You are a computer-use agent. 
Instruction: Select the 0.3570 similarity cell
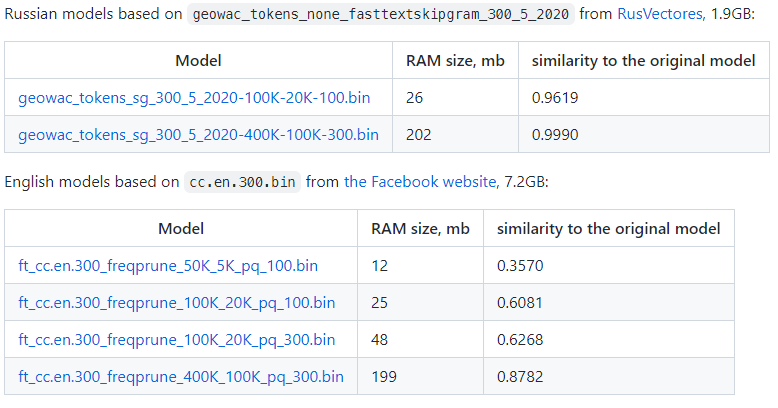520,266
